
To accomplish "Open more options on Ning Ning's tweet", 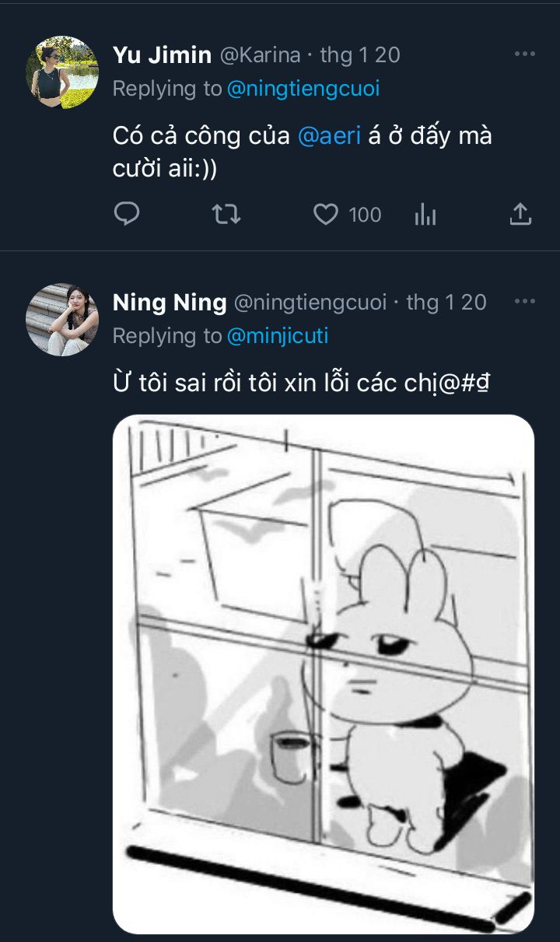I will [525, 301].
